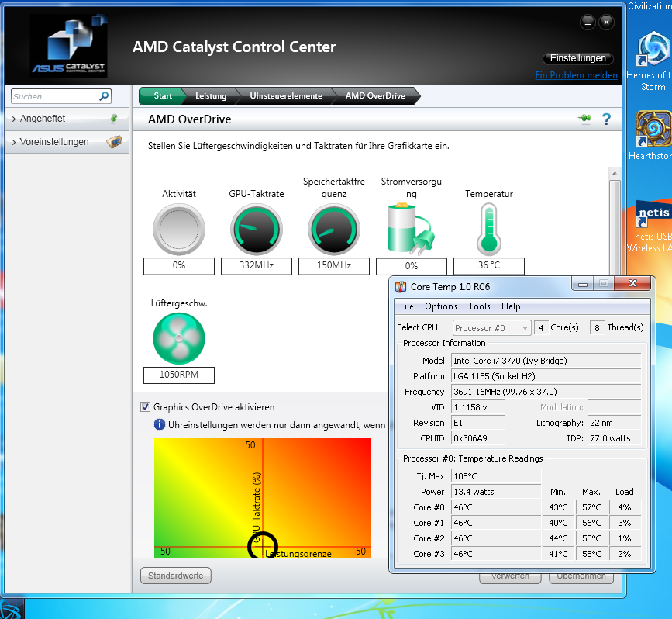Pin this page with the green pushpin icon
This screenshot has width=672, height=619.
click(584, 119)
